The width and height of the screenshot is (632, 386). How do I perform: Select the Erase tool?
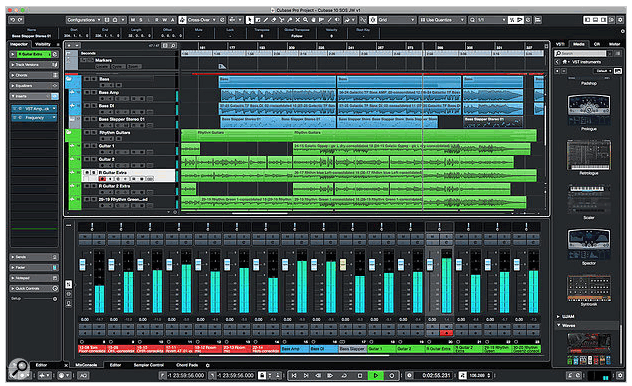pyautogui.click(x=274, y=19)
